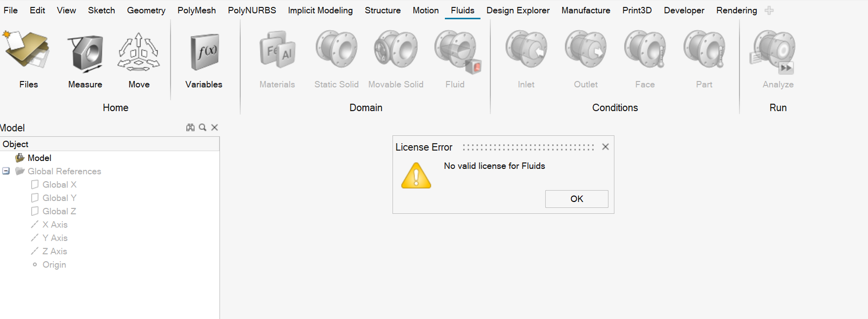Click the search icon in Model panel
868x319 pixels.
pyautogui.click(x=202, y=127)
